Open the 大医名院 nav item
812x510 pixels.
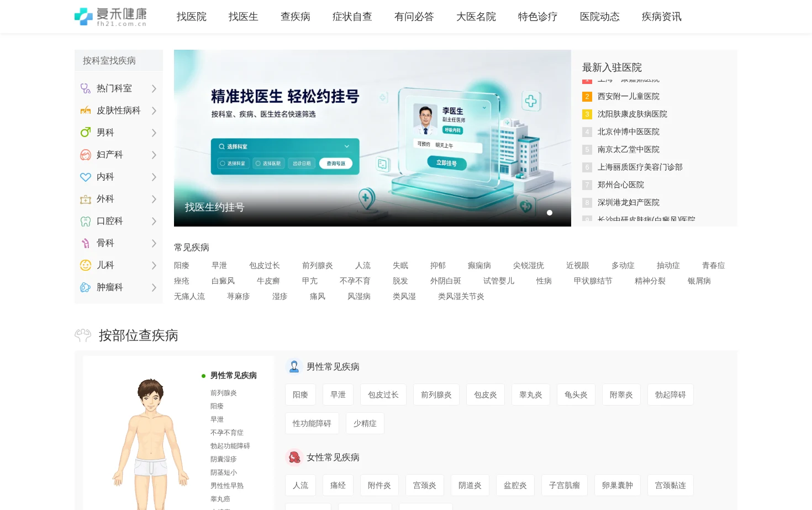coord(476,17)
